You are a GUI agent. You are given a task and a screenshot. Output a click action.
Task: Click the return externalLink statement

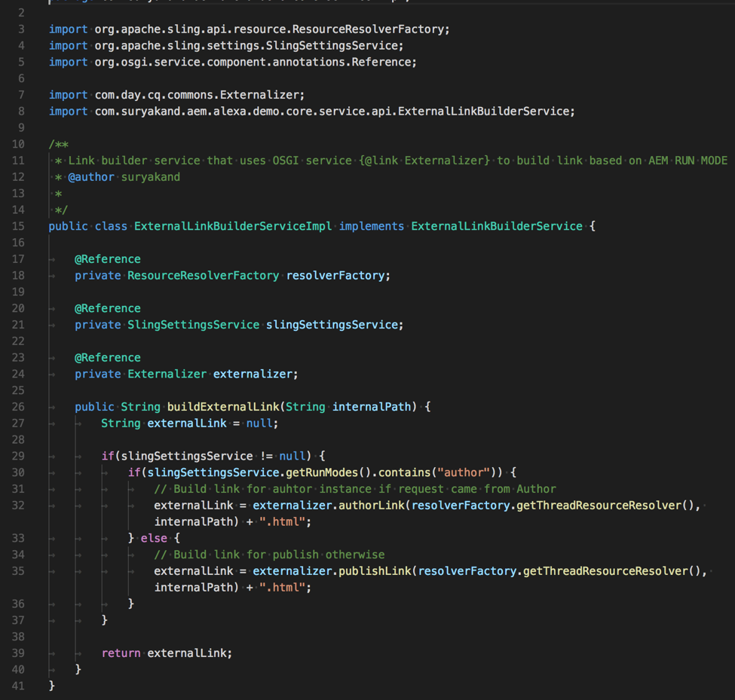tap(168, 653)
